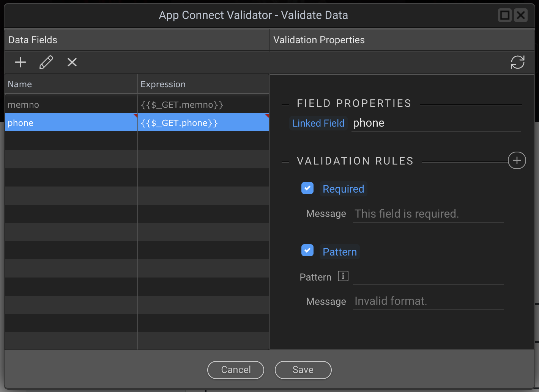Screen dimensions: 539x392
Task: Refresh validation properties with reload icon
Action: pos(517,62)
